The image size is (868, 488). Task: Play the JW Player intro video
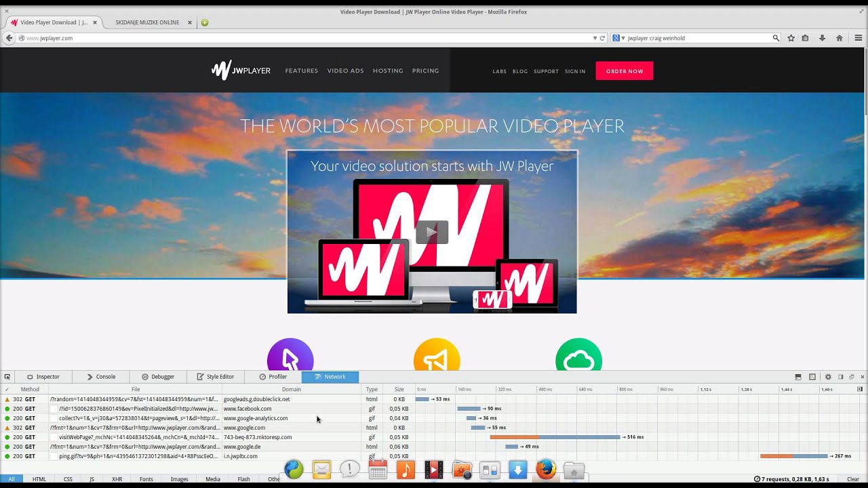(x=432, y=232)
